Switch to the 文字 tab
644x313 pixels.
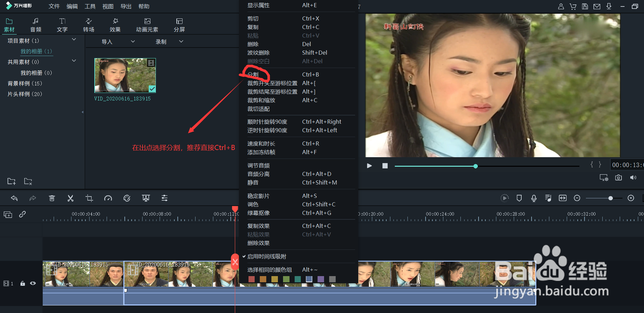coord(62,25)
